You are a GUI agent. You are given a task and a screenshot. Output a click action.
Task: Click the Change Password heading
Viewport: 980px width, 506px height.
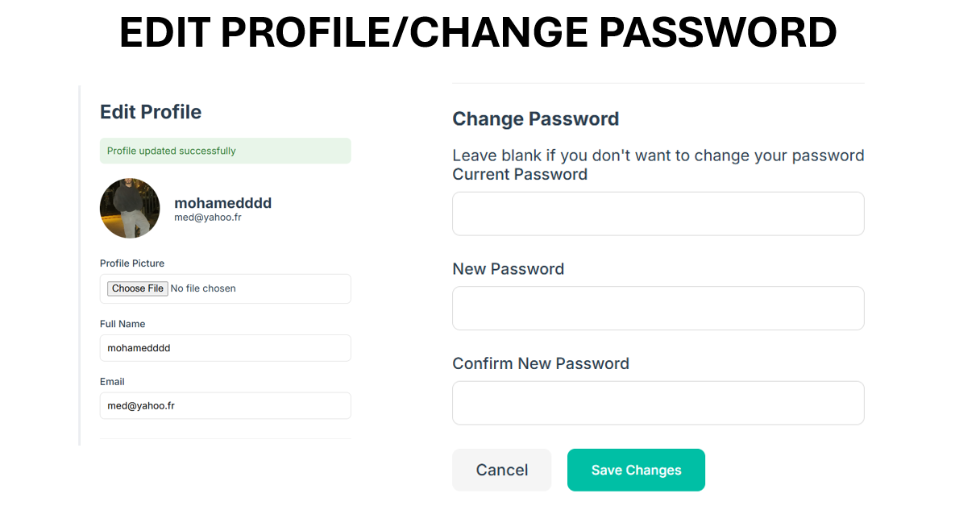click(x=536, y=119)
